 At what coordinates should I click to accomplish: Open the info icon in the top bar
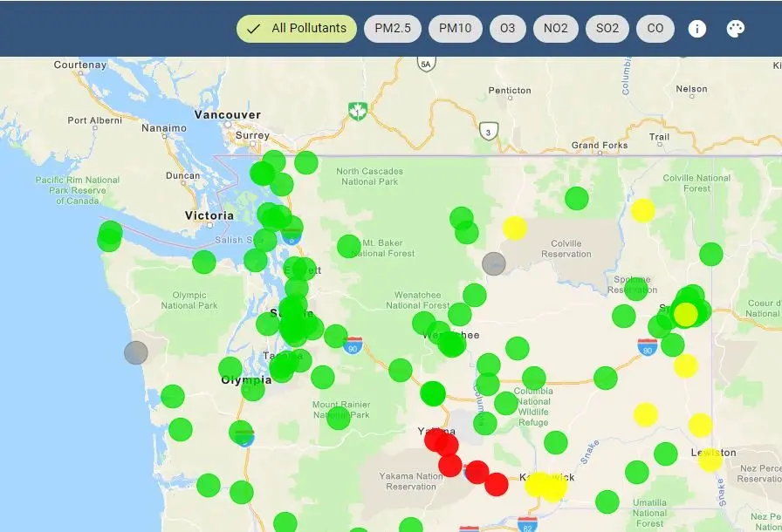click(696, 29)
